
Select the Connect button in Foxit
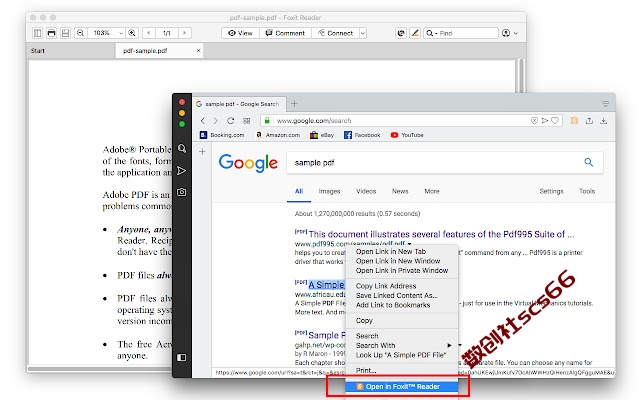[x=336, y=33]
